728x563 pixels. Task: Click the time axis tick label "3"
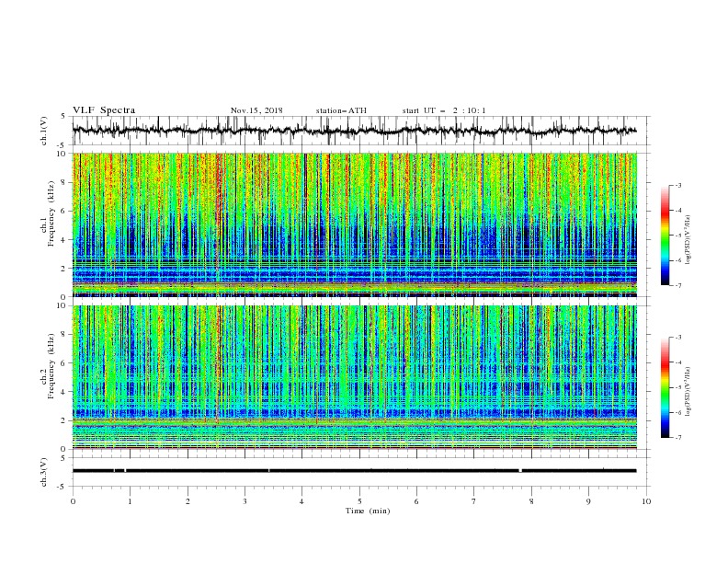point(245,501)
